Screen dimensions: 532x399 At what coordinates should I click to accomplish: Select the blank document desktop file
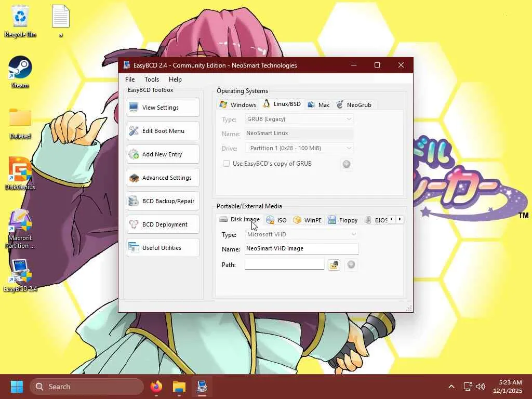coord(61,20)
